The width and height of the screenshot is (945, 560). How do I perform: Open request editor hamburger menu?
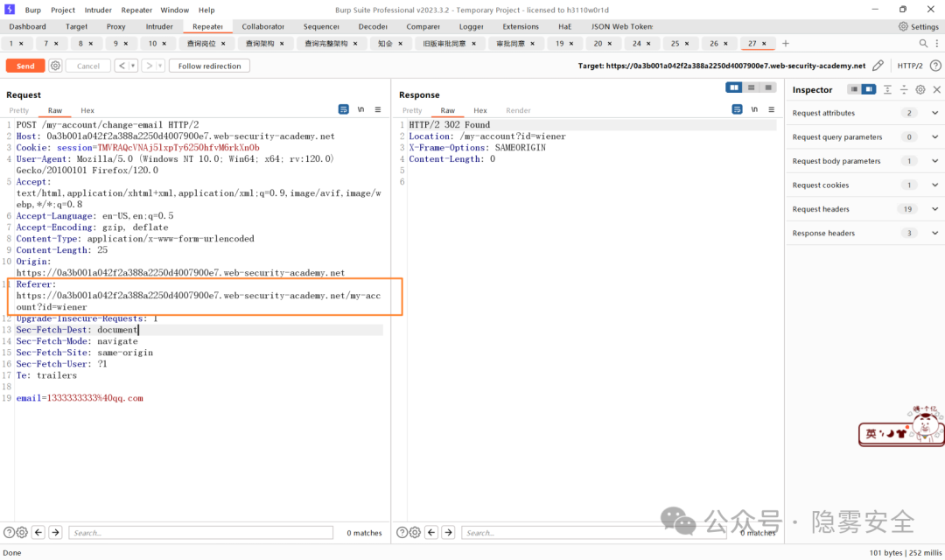tap(378, 109)
